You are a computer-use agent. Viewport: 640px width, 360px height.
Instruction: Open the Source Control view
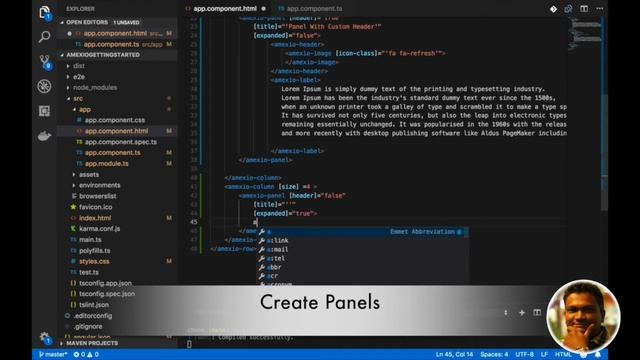click(45, 62)
